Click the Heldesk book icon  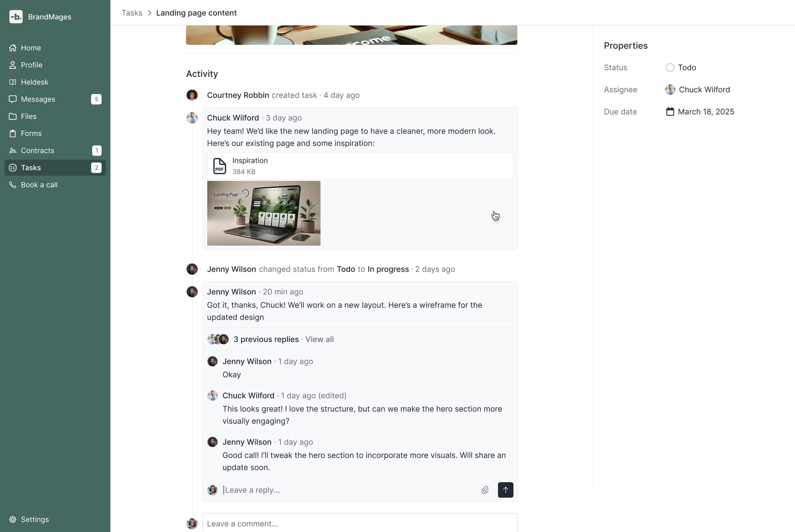(13, 82)
